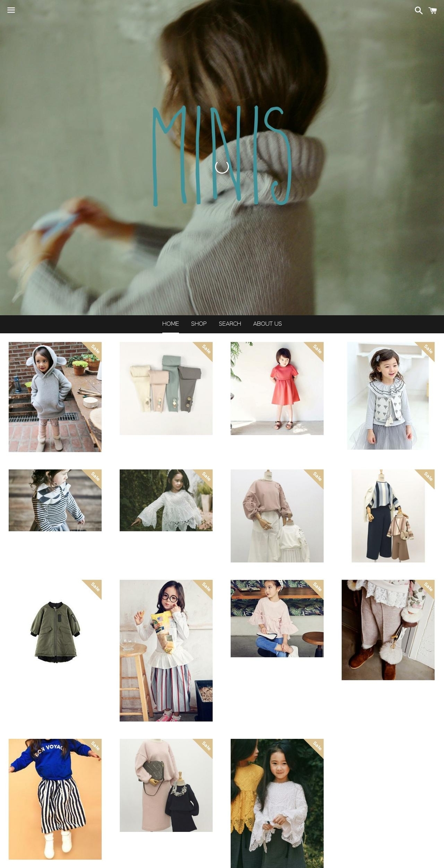This screenshot has height=868, width=444.
Task: Open the blue Bon Voyage sweatshirt product
Action: [55, 799]
